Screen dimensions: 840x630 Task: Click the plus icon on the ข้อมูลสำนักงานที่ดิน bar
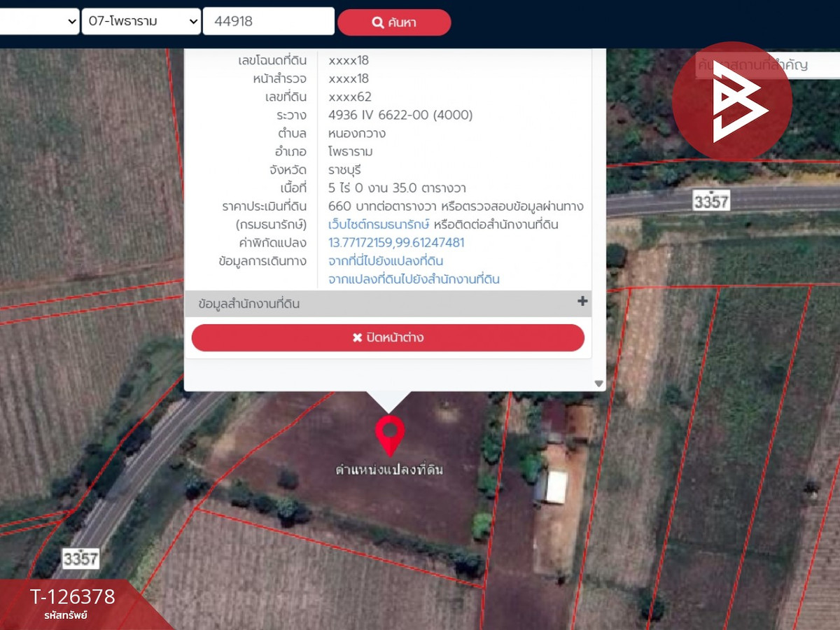tap(582, 302)
